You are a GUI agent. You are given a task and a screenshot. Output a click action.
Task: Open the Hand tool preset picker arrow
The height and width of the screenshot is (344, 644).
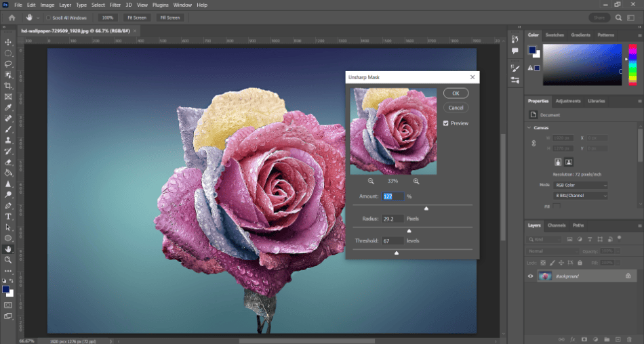click(38, 18)
